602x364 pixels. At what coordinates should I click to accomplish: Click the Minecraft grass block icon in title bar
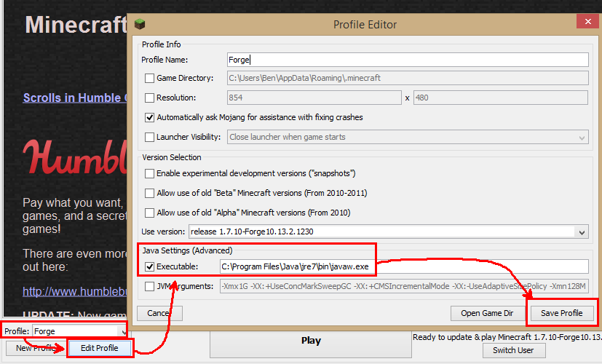coord(140,24)
